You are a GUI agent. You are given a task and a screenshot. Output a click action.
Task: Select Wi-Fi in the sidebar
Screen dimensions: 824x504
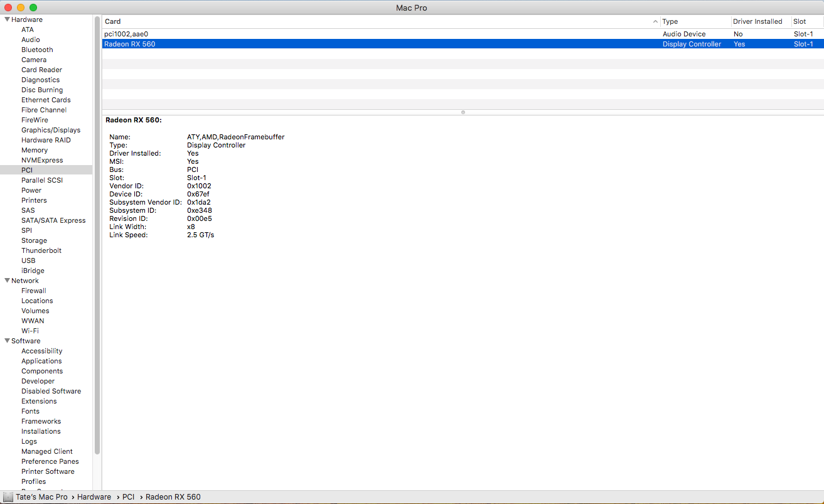coord(30,331)
